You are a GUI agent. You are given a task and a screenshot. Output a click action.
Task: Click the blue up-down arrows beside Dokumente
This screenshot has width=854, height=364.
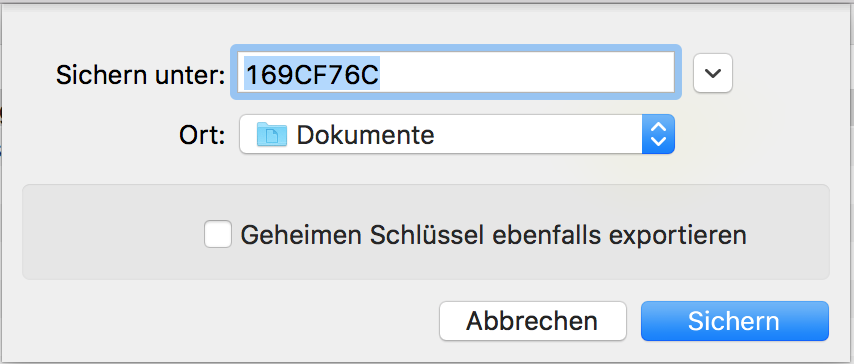pyautogui.click(x=659, y=134)
